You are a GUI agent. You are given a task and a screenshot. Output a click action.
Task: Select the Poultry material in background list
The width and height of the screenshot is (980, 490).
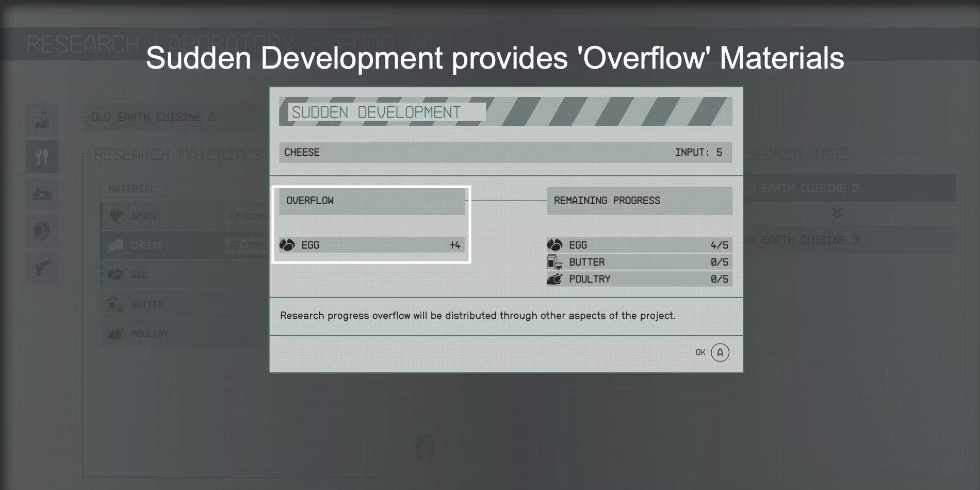click(x=150, y=334)
